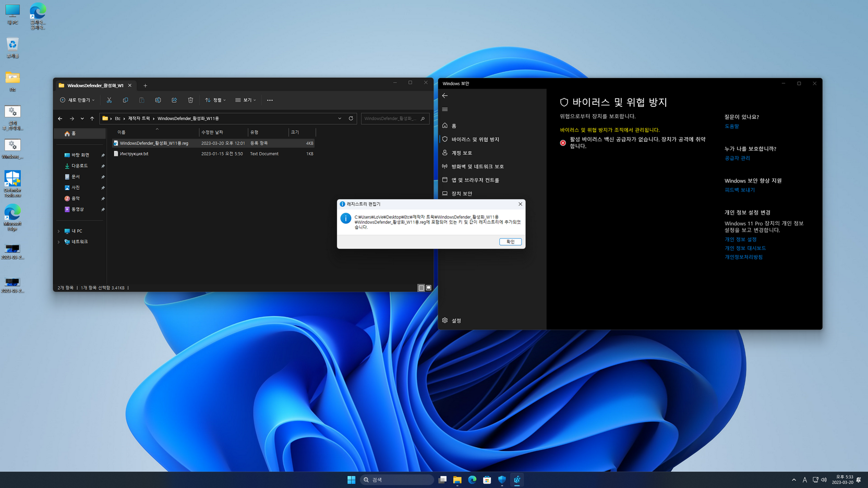Open the Etc folder on desktop

13,82
